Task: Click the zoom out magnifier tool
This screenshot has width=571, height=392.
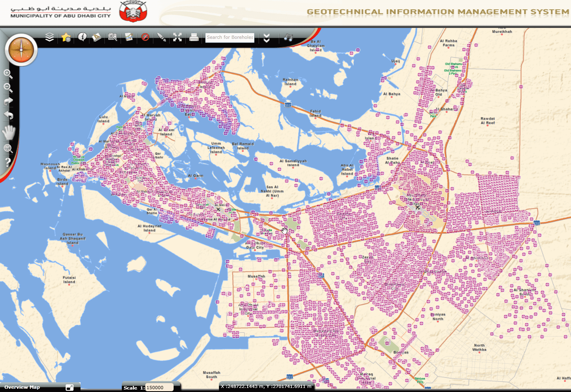Action: (x=8, y=87)
